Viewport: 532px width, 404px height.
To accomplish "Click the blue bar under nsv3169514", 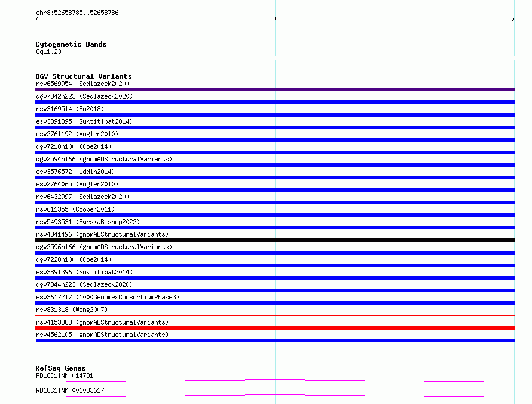I will (x=275, y=115).
